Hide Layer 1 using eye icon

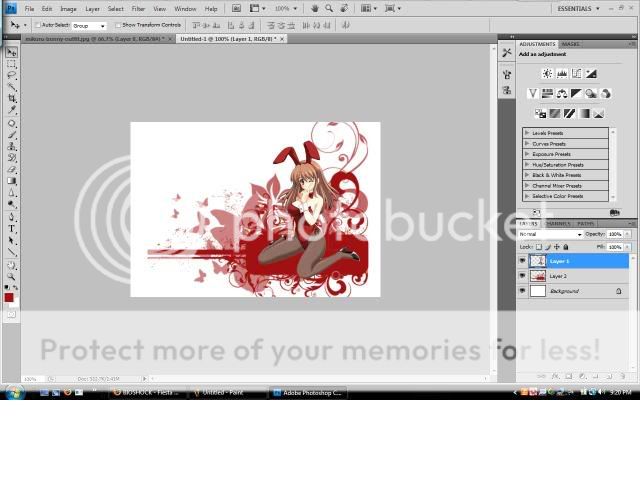tap(522, 260)
